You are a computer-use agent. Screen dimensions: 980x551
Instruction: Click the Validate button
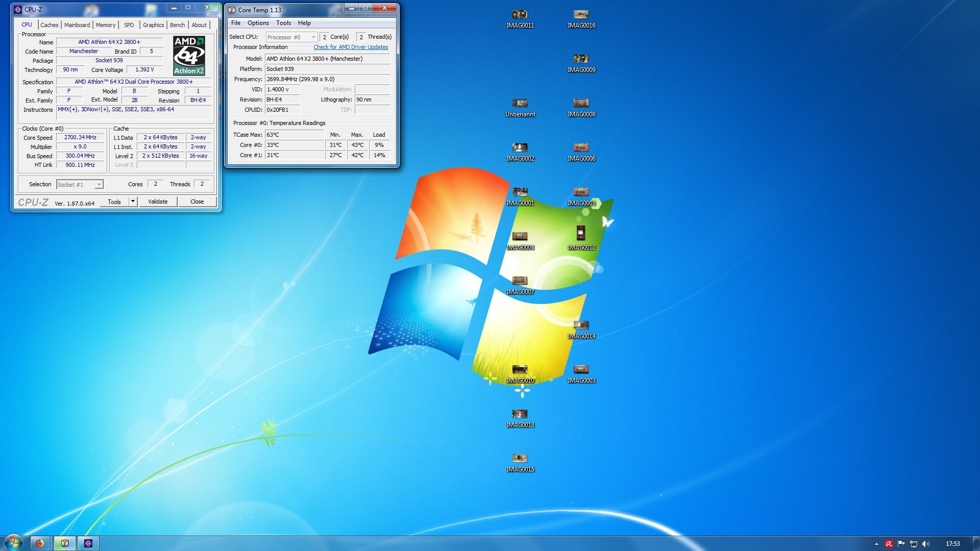(158, 202)
